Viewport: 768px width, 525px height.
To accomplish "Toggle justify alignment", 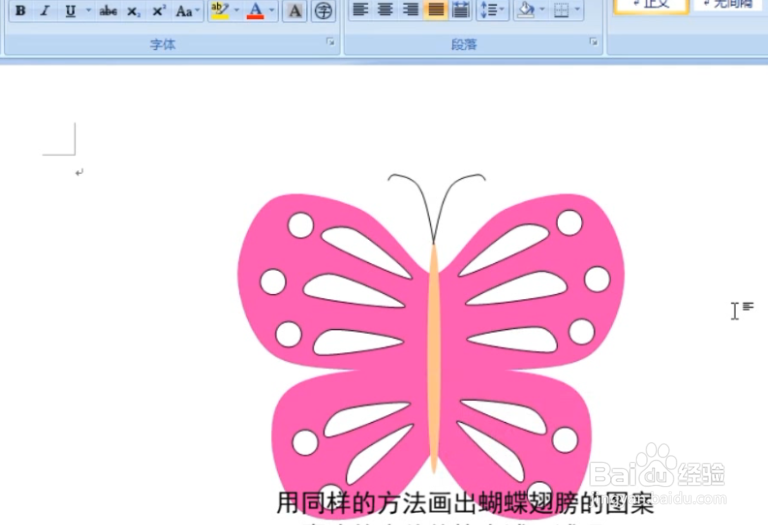I will tap(435, 10).
